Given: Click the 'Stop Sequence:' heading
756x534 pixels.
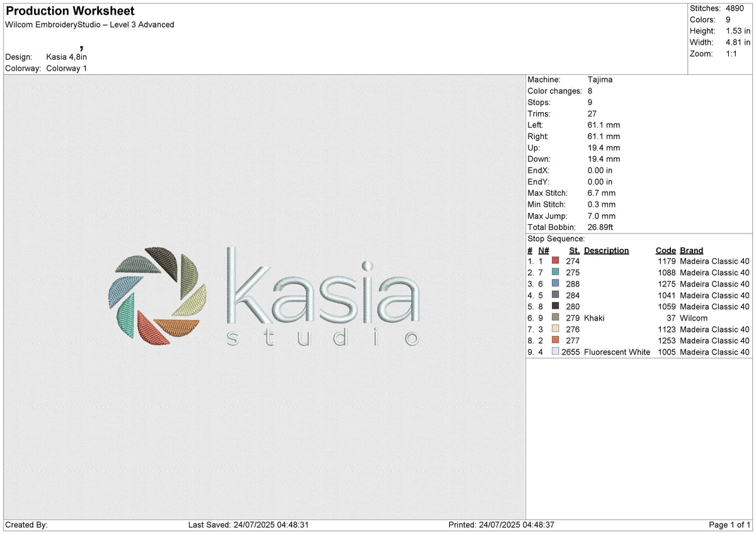Looking at the screenshot, I should [x=556, y=239].
